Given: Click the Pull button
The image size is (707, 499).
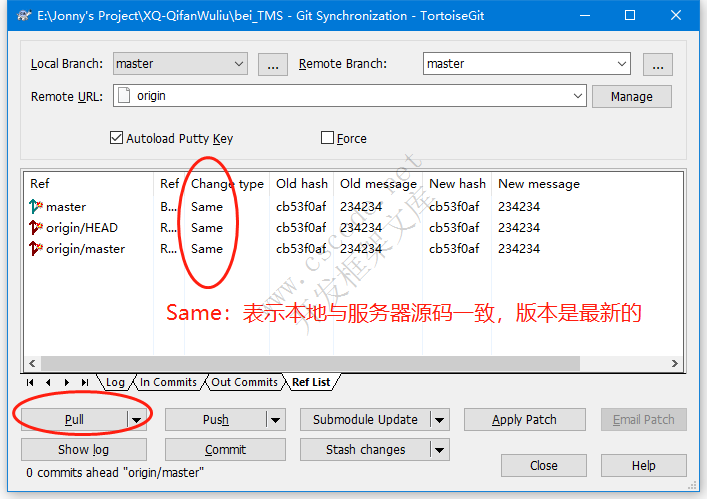Looking at the screenshot, I should point(74,420).
